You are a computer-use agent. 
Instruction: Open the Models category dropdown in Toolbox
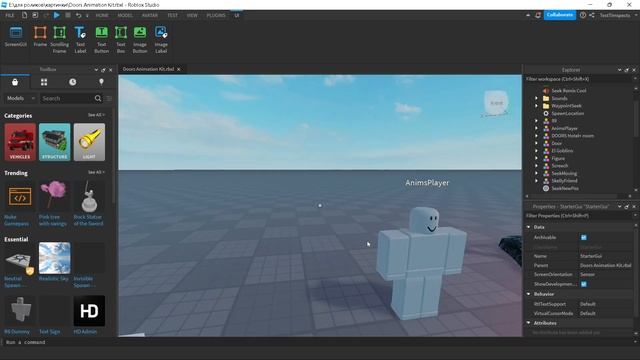tap(20, 98)
